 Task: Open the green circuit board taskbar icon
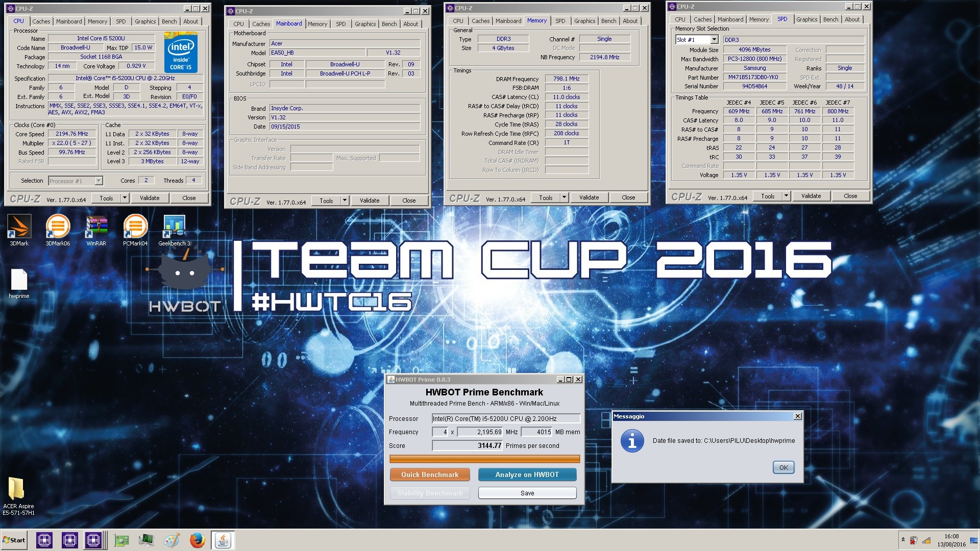(121, 540)
